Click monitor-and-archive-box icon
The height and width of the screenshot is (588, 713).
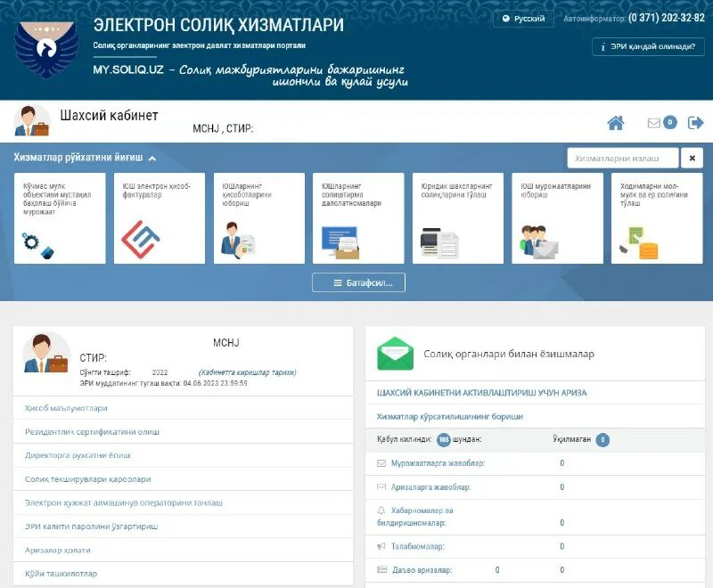click(340, 242)
